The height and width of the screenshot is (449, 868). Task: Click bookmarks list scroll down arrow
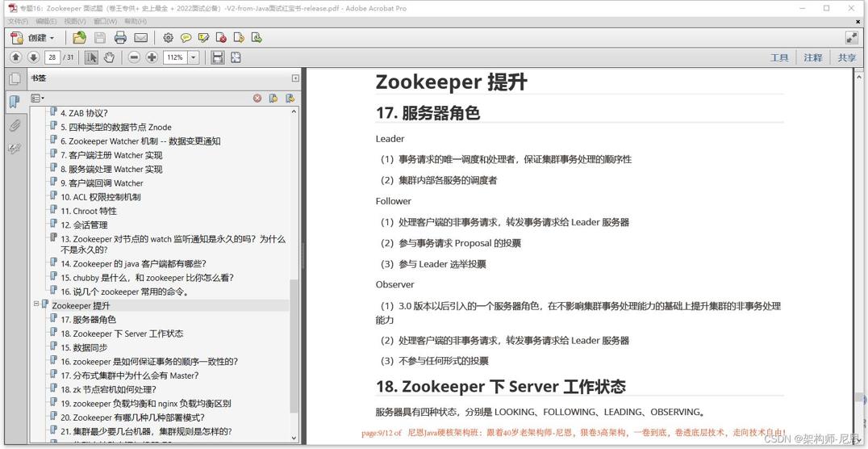tap(294, 438)
